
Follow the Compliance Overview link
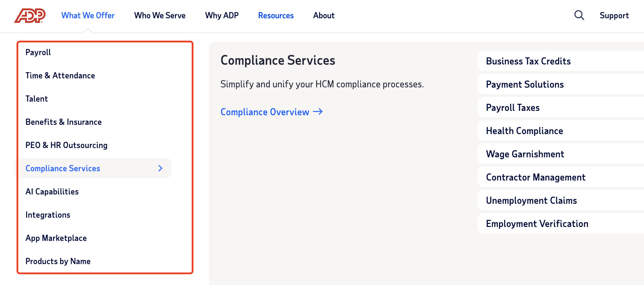[265, 112]
